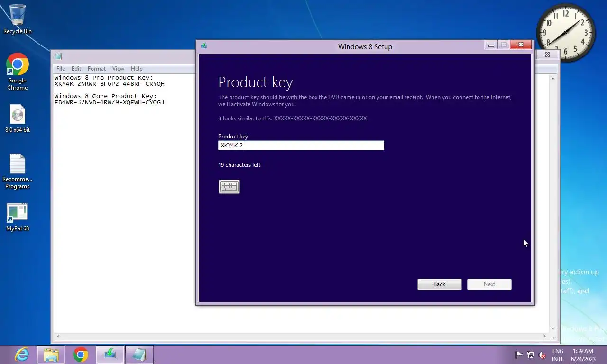Click the Product key input field
This screenshot has height=364, width=607.
[301, 146]
